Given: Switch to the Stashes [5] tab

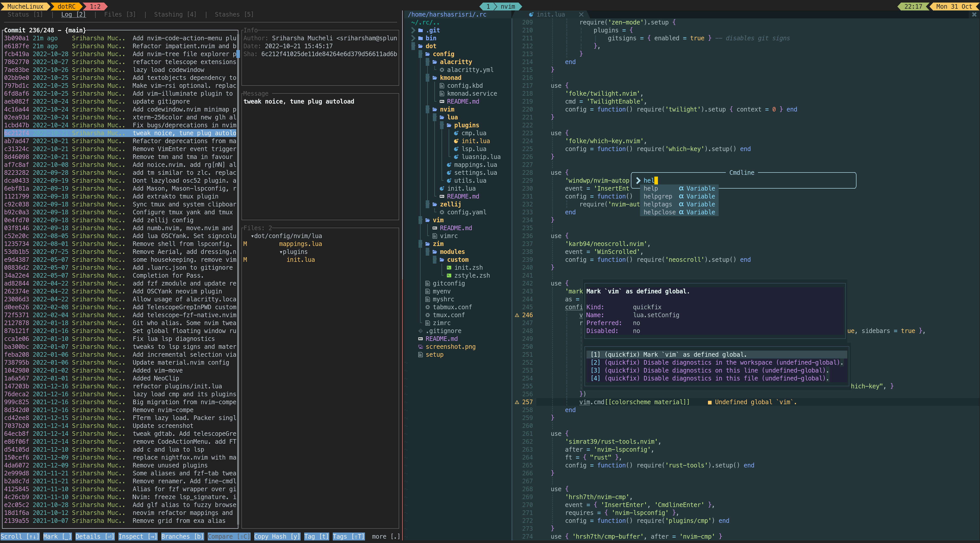Looking at the screenshot, I should point(234,15).
